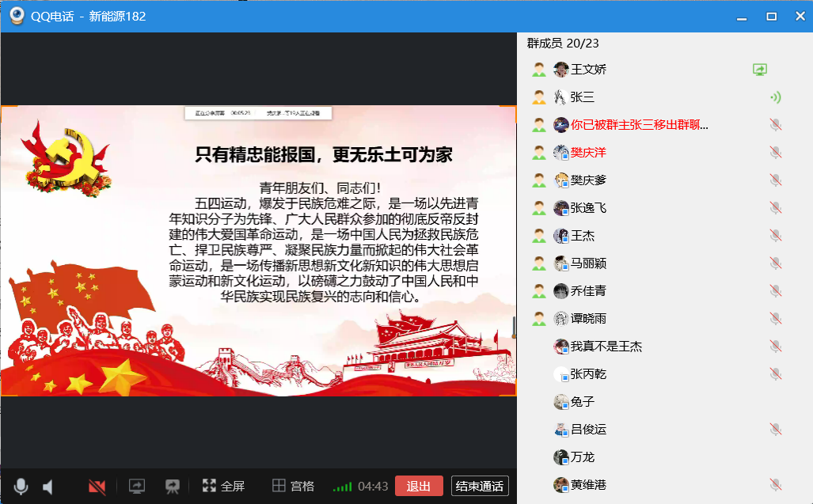Click the presentation demo icon beside share screen
This screenshot has width=813, height=504.
click(x=172, y=486)
